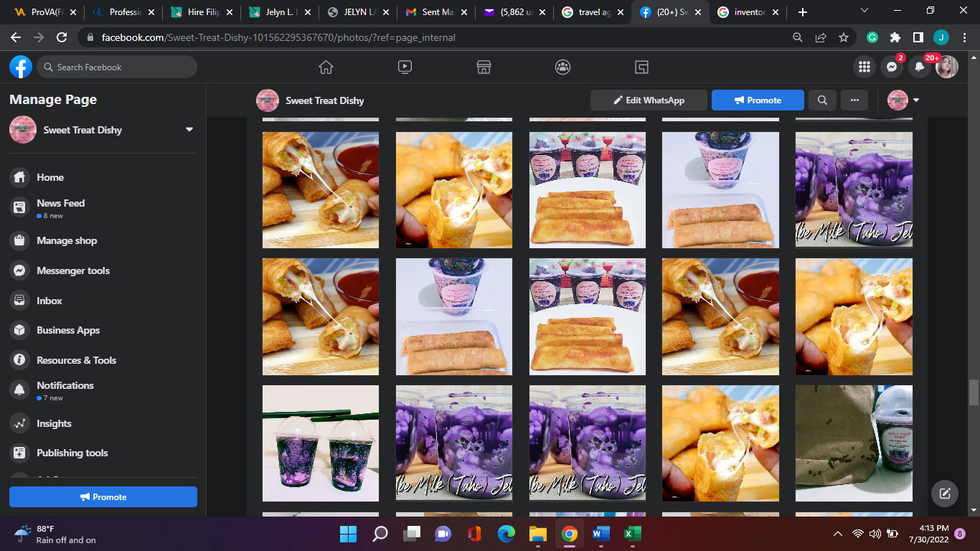Click the Business Apps cube icon
The height and width of the screenshot is (551, 980).
pyautogui.click(x=20, y=330)
